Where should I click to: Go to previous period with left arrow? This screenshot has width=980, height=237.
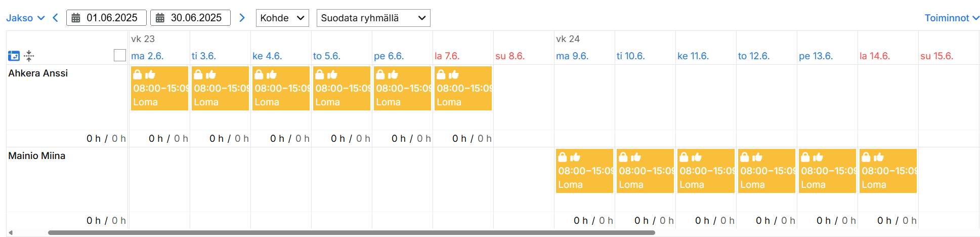tap(56, 18)
